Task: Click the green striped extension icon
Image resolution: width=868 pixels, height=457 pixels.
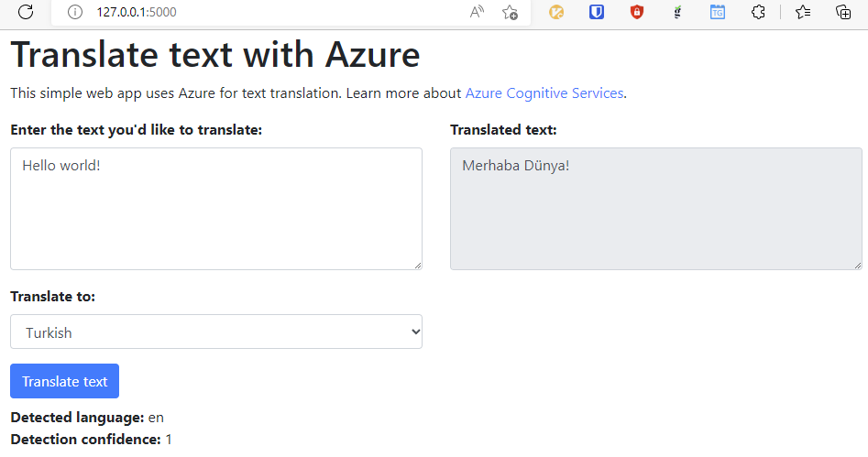Action: pos(677,12)
